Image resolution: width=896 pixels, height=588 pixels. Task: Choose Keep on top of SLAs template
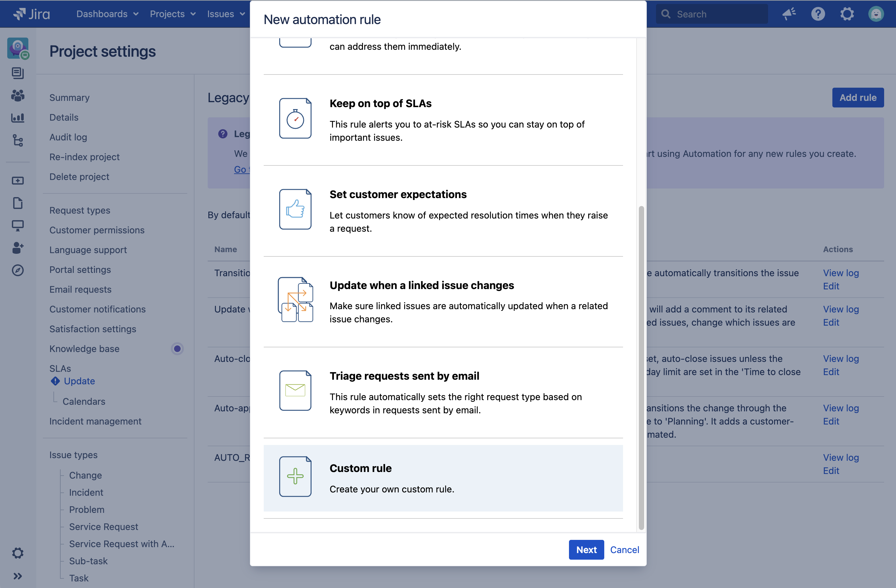(x=443, y=119)
